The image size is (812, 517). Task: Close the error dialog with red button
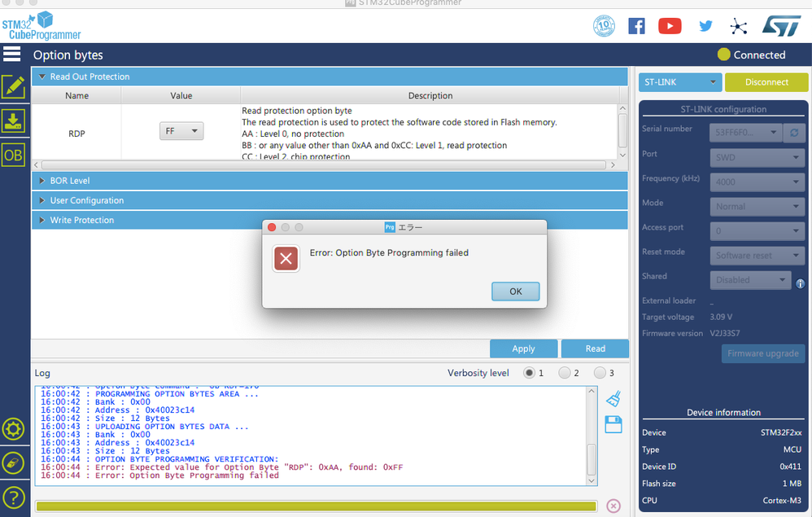(272, 227)
